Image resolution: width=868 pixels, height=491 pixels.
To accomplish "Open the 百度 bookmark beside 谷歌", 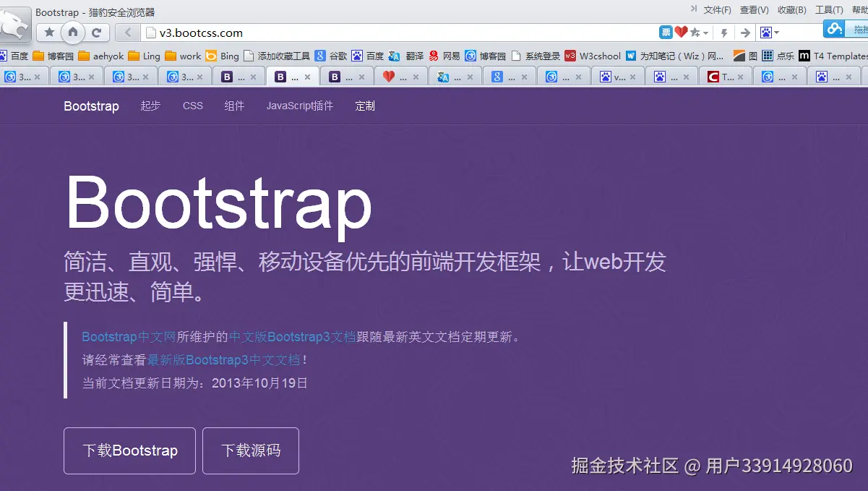I will (x=368, y=56).
